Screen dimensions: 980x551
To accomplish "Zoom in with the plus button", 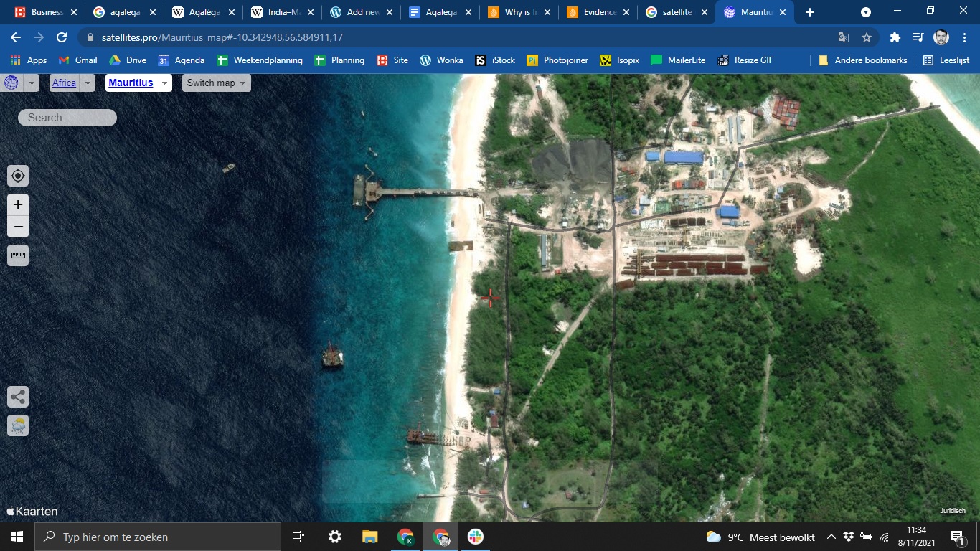I will tap(18, 204).
